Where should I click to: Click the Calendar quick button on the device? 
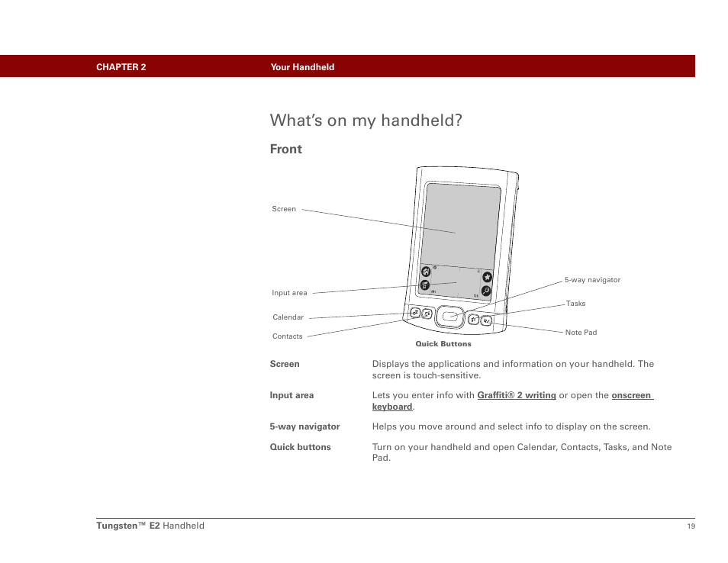coord(415,313)
